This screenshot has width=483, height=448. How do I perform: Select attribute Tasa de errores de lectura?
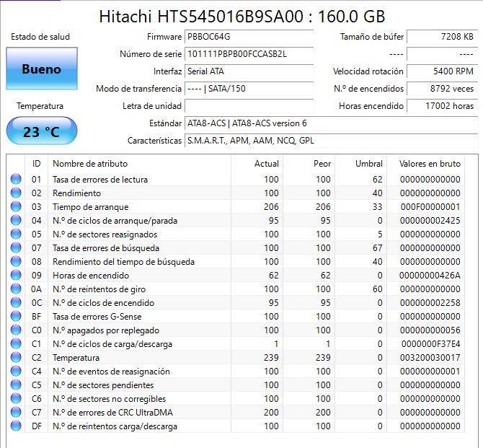pyautogui.click(x=100, y=180)
